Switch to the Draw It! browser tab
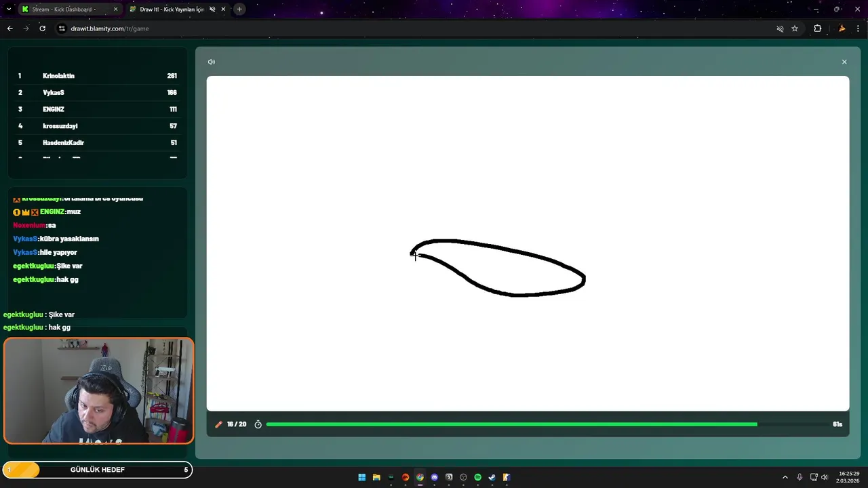The width and height of the screenshot is (868, 488). pyautogui.click(x=172, y=9)
